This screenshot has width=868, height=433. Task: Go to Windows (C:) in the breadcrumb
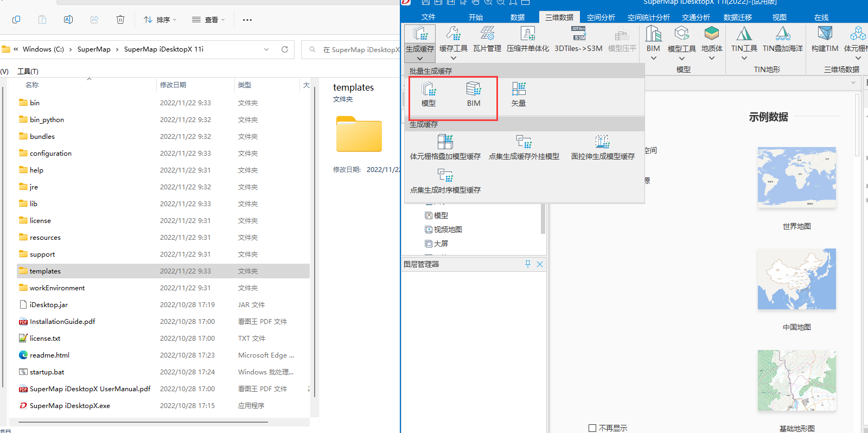point(43,49)
